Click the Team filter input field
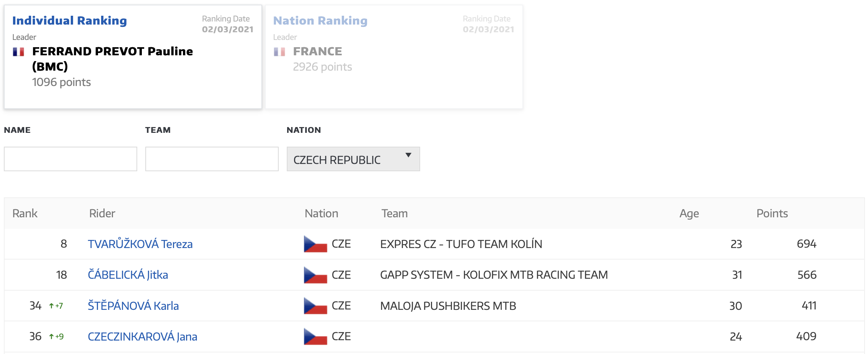 (x=212, y=159)
